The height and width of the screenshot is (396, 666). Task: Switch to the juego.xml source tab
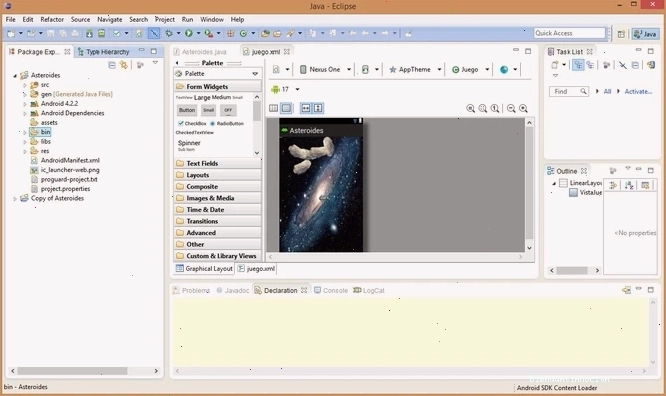[x=257, y=269]
